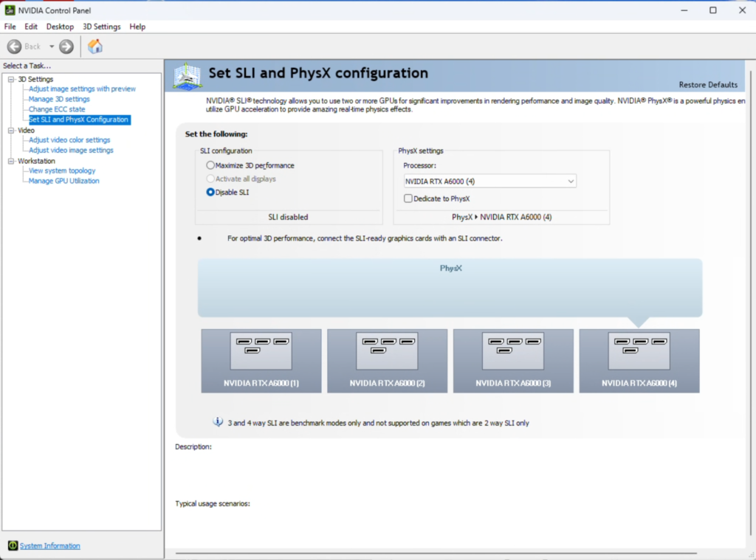This screenshot has width=756, height=560.
Task: Open the PhysX Processor dropdown
Action: (489, 181)
